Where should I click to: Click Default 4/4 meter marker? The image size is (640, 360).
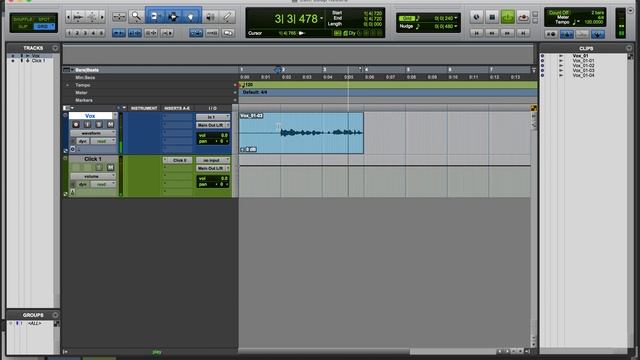coord(255,93)
